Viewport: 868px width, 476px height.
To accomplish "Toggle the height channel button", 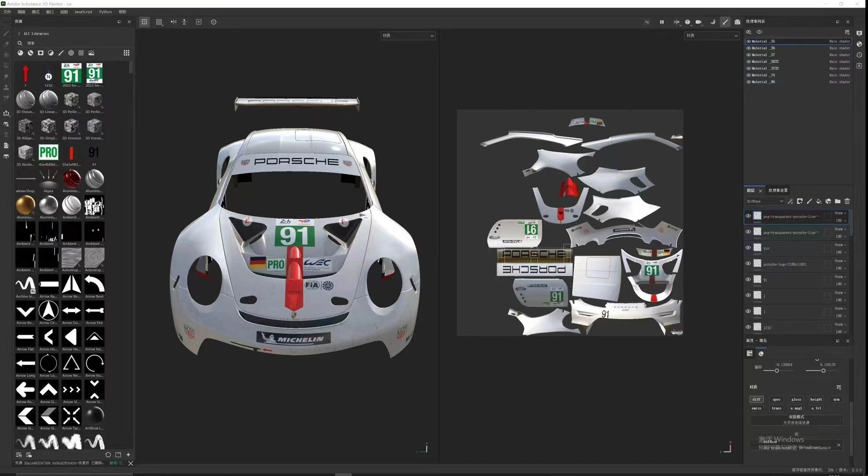I will coord(816,399).
